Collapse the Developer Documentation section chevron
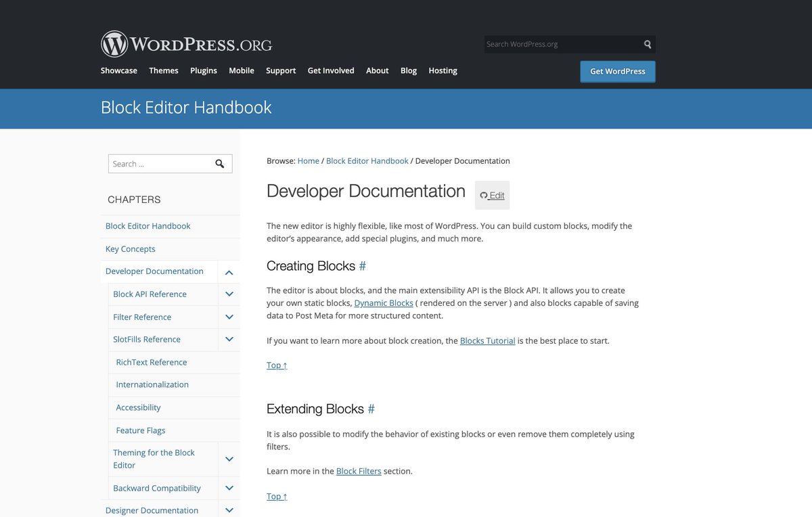 coord(229,271)
